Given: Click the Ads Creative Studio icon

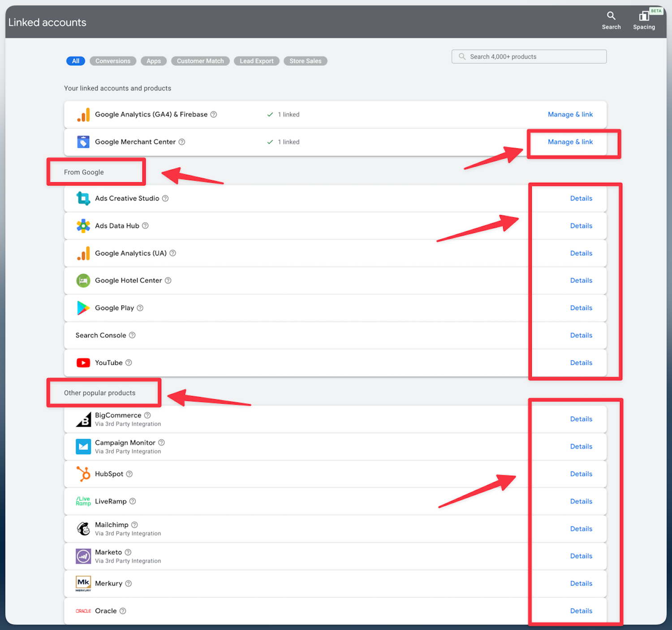Looking at the screenshot, I should [83, 198].
